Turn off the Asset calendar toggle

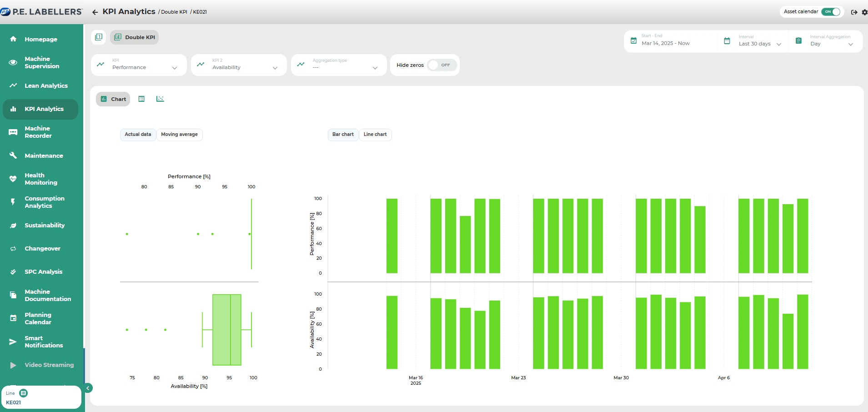[832, 12]
